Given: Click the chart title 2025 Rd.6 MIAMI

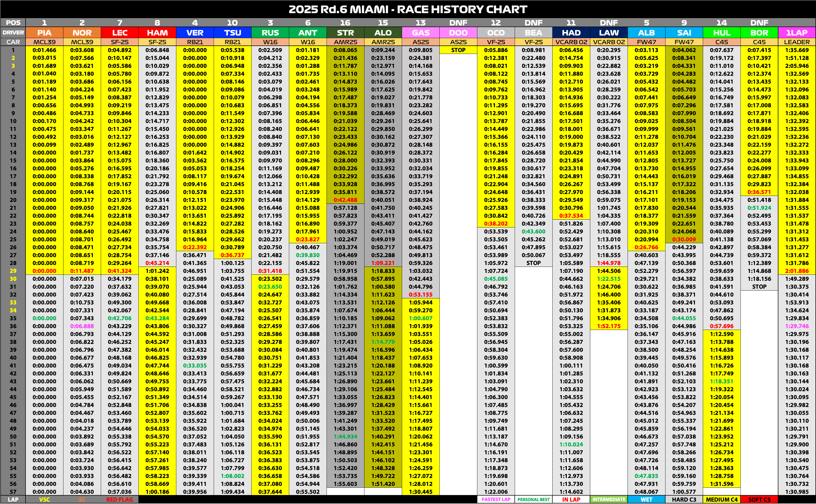Looking at the screenshot, I should click(x=408, y=9).
